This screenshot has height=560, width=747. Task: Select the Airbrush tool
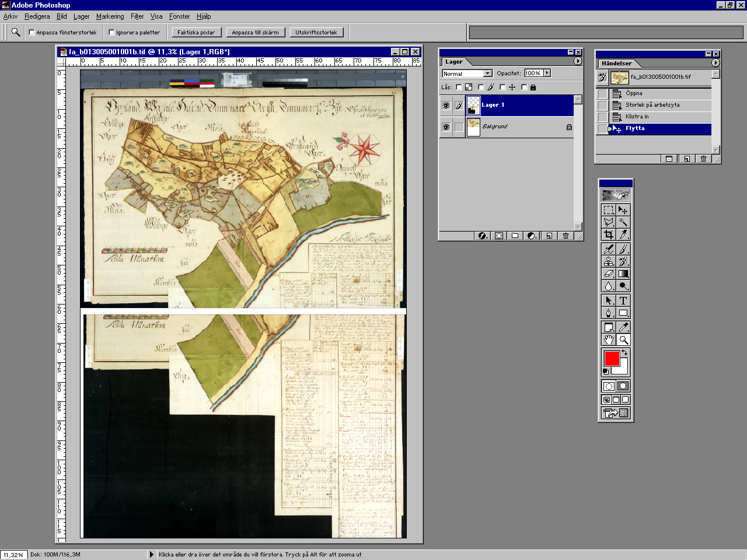[609, 249]
